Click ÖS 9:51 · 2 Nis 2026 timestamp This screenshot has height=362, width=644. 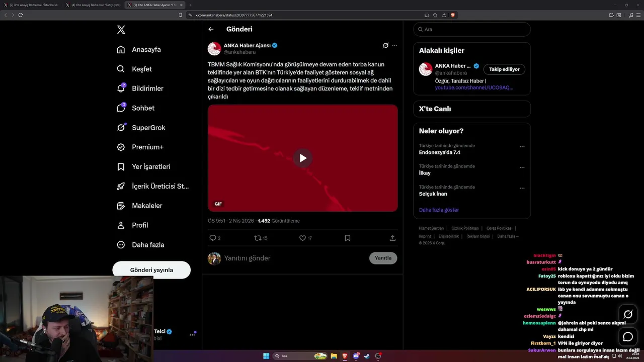pyautogui.click(x=231, y=221)
